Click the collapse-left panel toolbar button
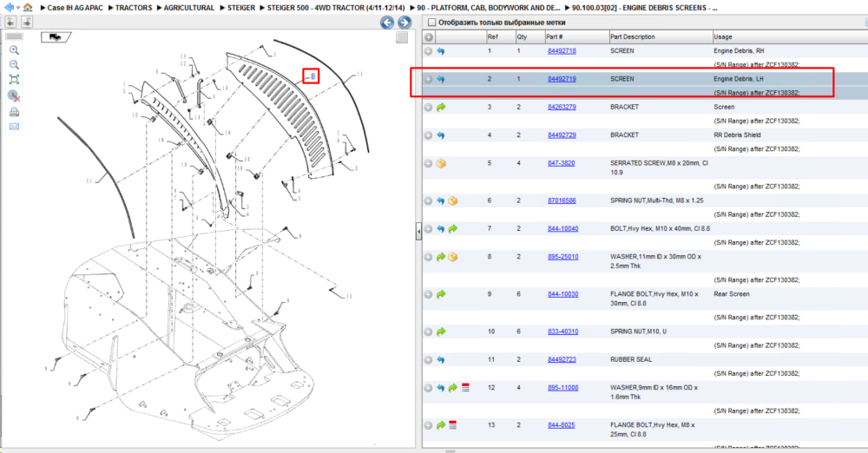 click(x=10, y=23)
